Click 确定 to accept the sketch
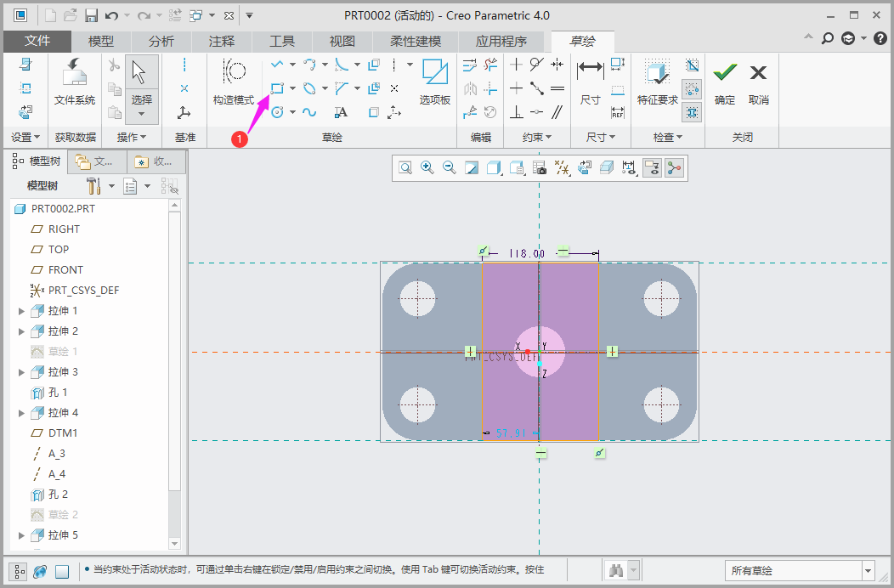The image size is (894, 588). pyautogui.click(x=725, y=83)
